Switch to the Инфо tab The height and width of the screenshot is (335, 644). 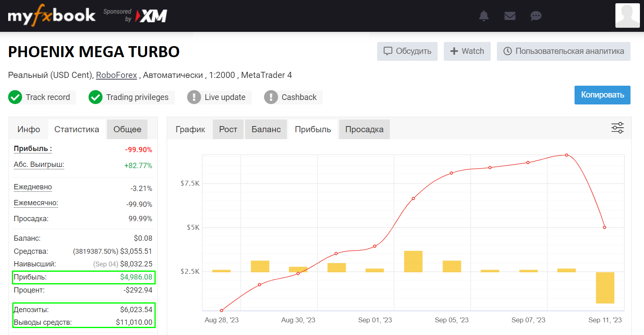(29, 129)
